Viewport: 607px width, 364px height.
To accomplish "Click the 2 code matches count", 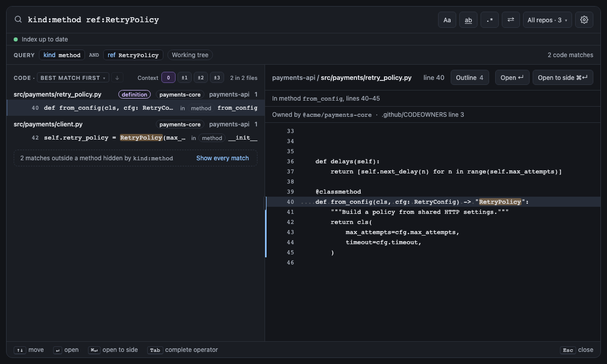I will 570,55.
